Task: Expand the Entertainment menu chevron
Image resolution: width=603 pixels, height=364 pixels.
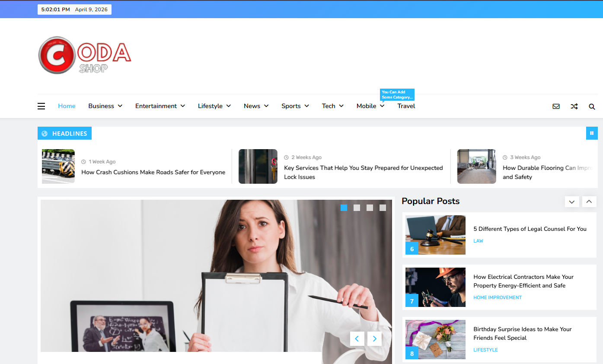Action: click(x=183, y=106)
